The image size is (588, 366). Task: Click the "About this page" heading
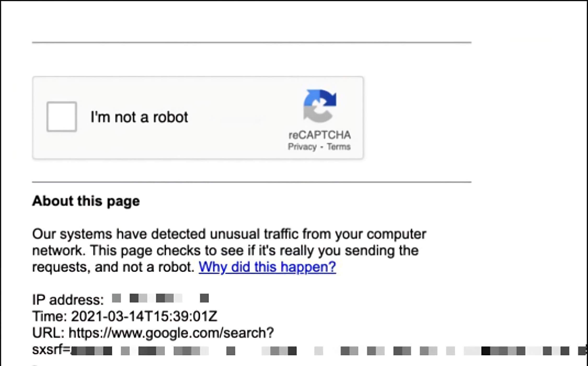[x=86, y=201]
